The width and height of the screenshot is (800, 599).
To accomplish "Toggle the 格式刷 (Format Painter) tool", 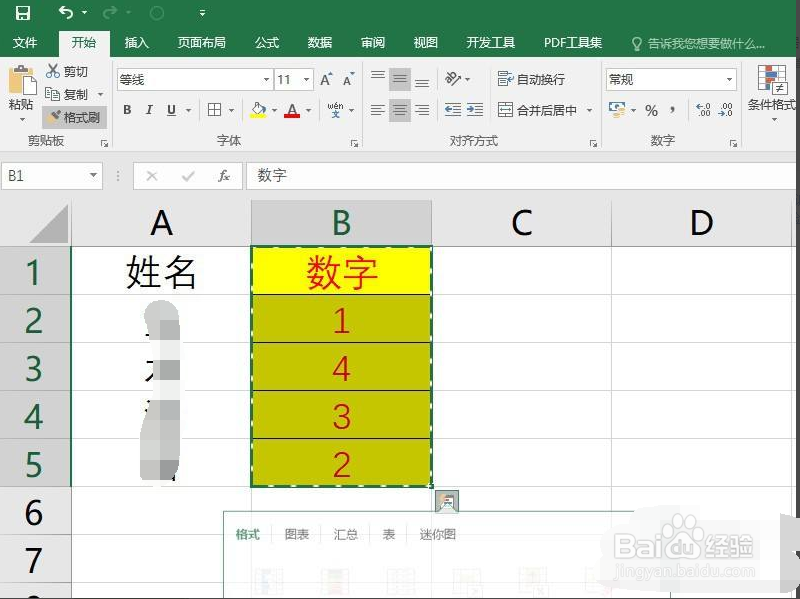I will click(x=75, y=114).
